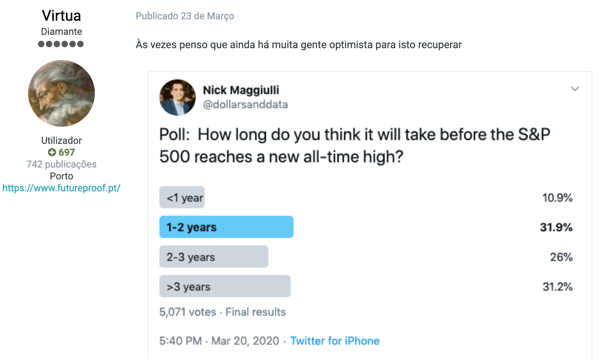Open Virtua's avatar image
Image resolution: width=599 pixels, height=364 pixels.
tap(62, 93)
